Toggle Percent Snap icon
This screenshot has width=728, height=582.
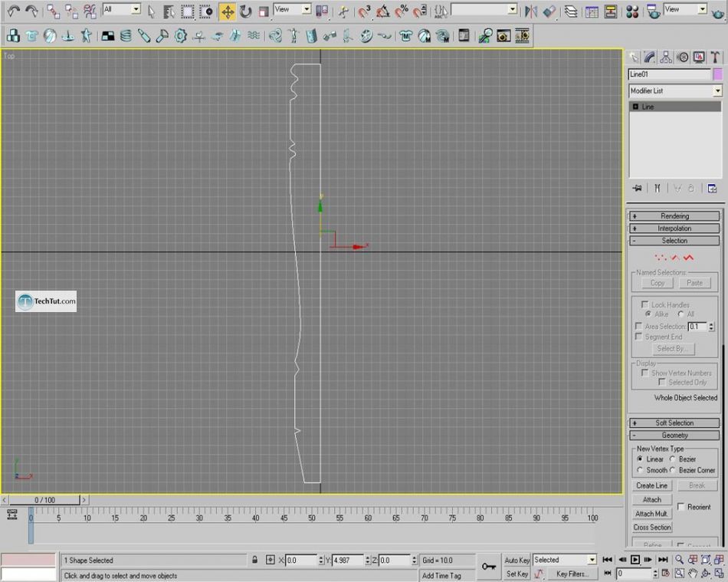tap(402, 12)
